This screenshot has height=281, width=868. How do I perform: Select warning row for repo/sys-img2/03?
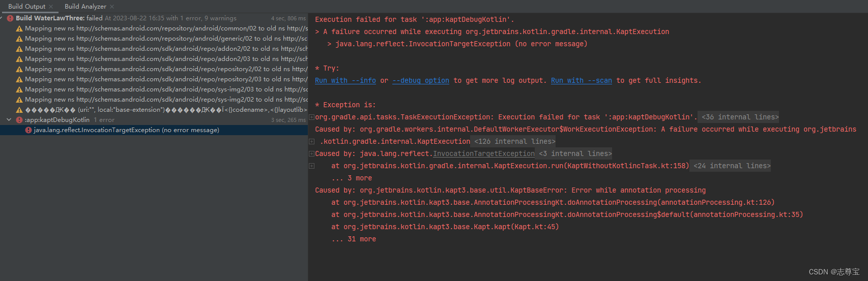point(154,89)
